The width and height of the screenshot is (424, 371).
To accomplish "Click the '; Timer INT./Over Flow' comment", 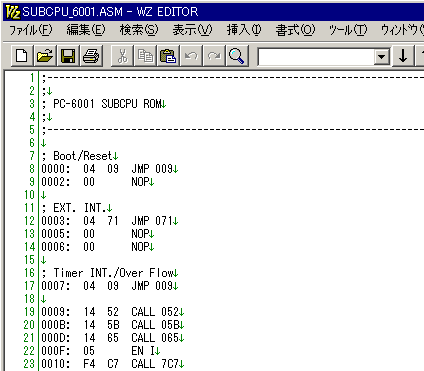I will tap(107, 273).
